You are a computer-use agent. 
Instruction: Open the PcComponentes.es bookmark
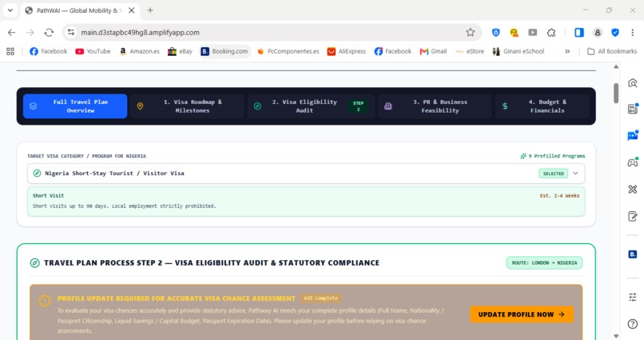[288, 51]
